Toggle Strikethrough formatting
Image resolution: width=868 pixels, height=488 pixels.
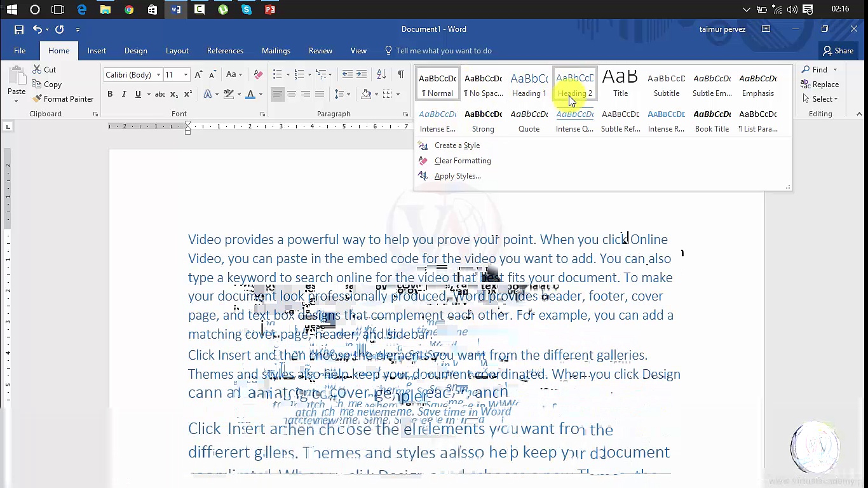click(160, 94)
